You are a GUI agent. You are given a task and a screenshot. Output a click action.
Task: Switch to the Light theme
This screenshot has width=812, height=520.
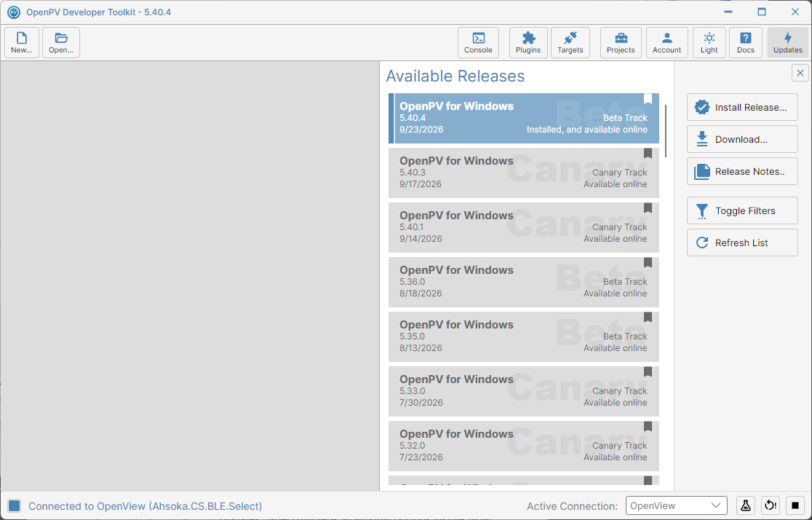[709, 42]
